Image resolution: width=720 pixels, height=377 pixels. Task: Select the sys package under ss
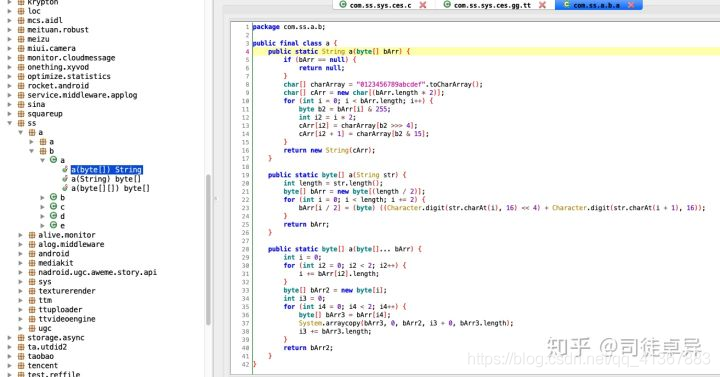click(x=45, y=282)
